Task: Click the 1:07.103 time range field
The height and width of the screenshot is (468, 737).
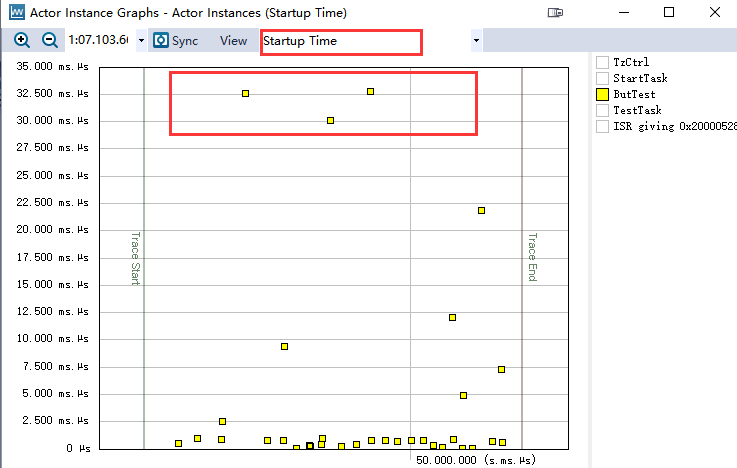Action: pyautogui.click(x=98, y=40)
